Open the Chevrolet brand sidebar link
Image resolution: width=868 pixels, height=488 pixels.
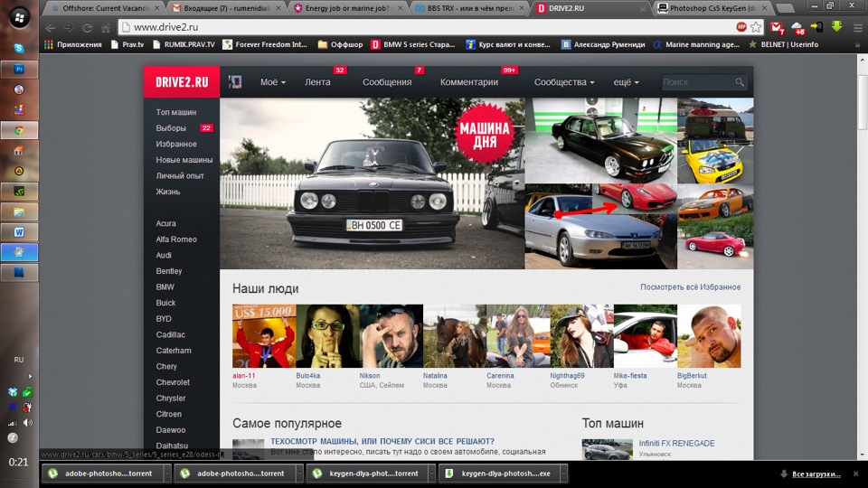tap(173, 381)
